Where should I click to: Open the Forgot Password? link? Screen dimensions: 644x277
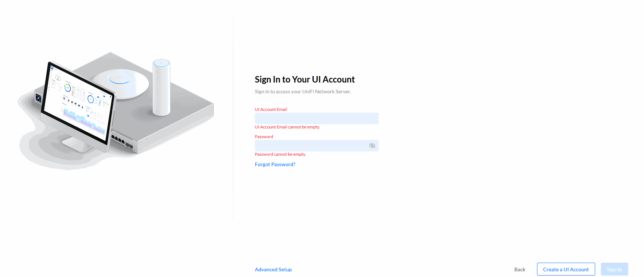275,164
